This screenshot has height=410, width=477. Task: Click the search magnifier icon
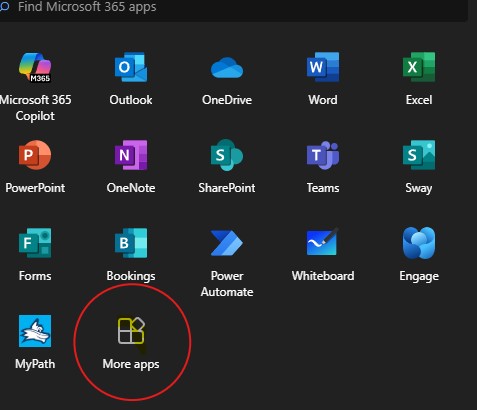[4, 6]
